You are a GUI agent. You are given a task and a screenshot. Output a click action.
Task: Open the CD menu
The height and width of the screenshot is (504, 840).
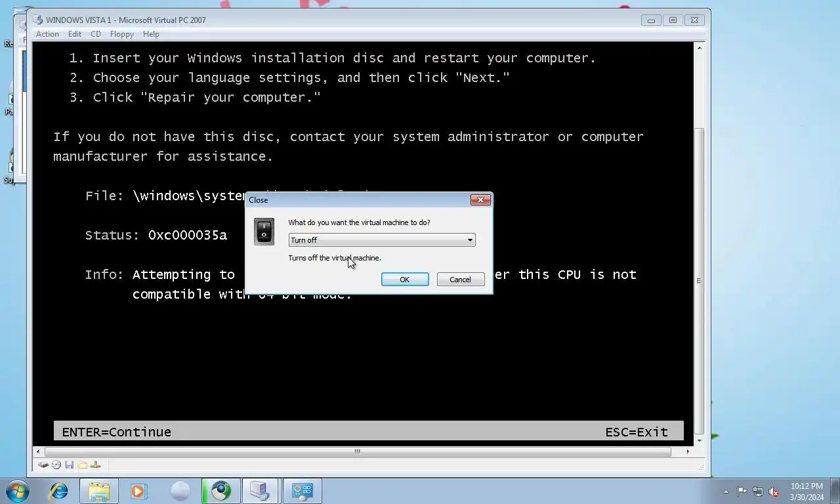point(96,34)
